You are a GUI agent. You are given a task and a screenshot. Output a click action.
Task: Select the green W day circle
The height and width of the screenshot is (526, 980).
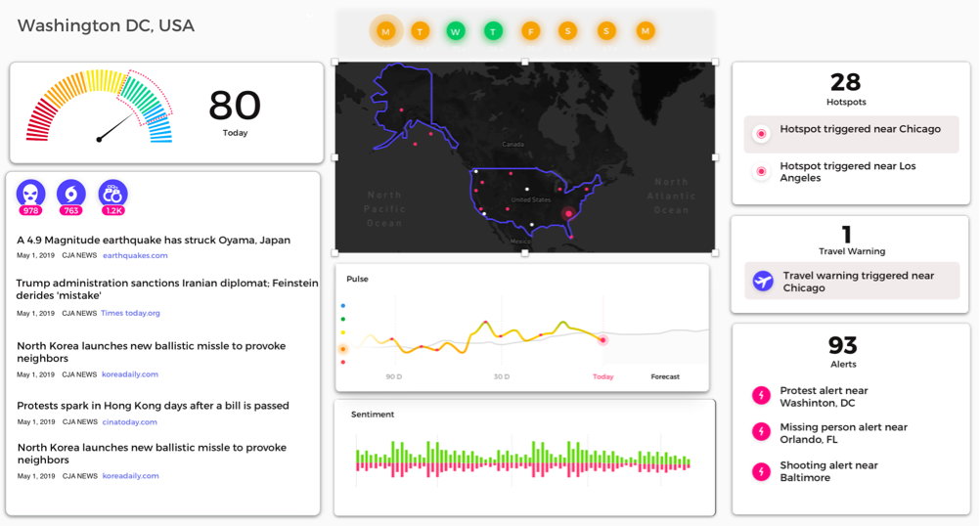point(455,31)
